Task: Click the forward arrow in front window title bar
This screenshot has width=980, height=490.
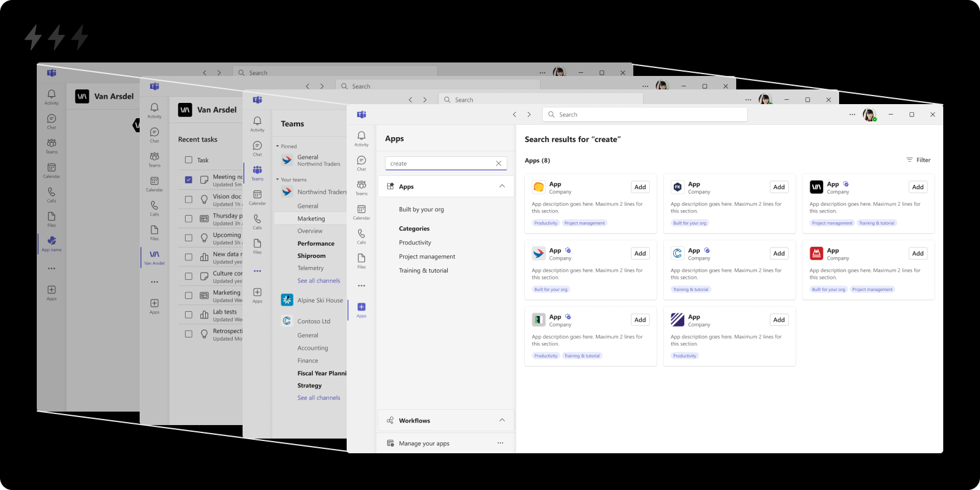Action: 529,115
